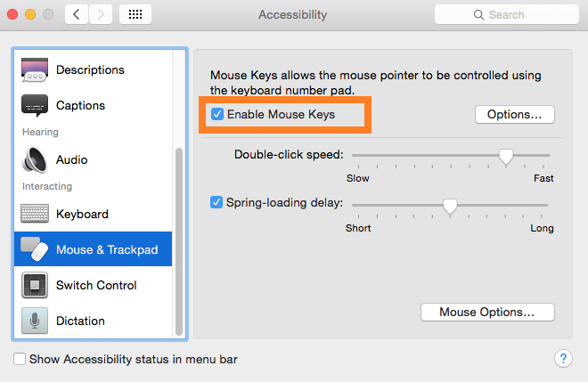Open Mouse Keys Options button
Viewport: 588px width, 382px height.
(x=515, y=115)
